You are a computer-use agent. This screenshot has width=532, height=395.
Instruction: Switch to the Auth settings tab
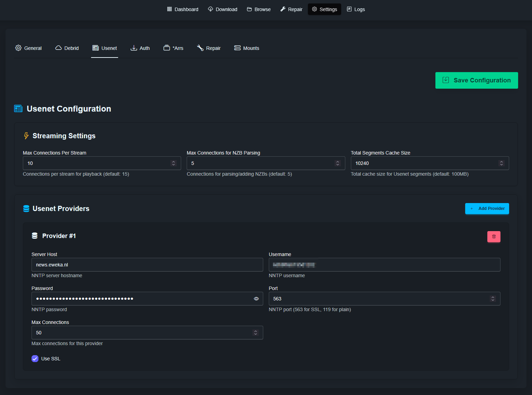tap(140, 48)
